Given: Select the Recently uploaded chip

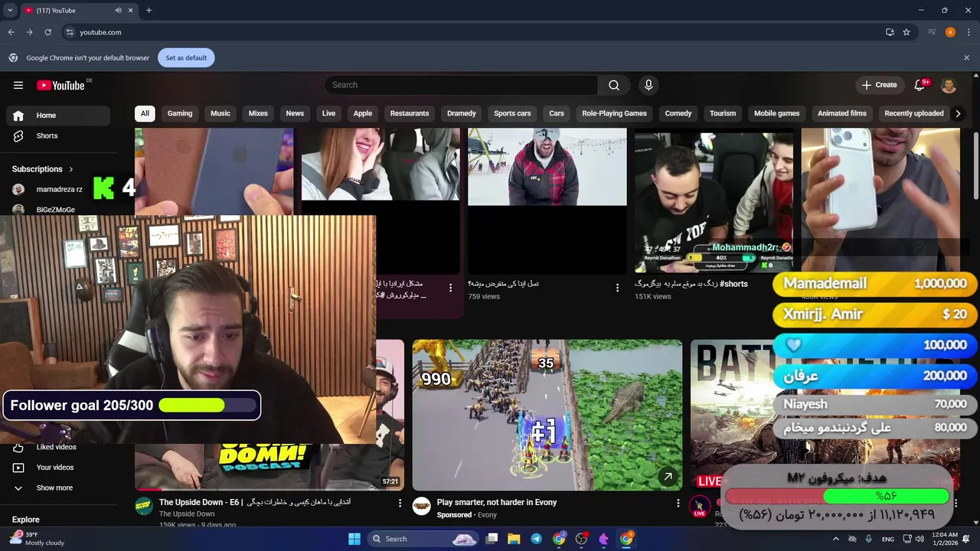Looking at the screenshot, I should (914, 113).
